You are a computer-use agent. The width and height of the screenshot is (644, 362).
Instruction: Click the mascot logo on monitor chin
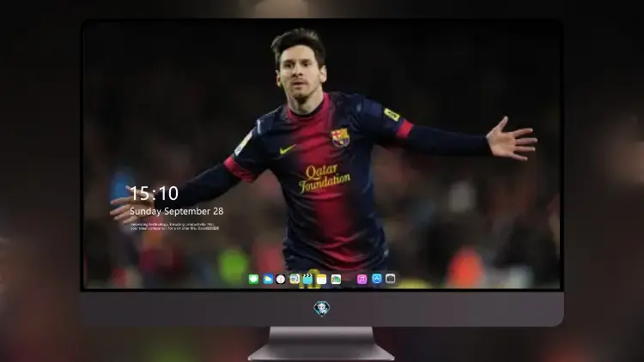click(322, 308)
